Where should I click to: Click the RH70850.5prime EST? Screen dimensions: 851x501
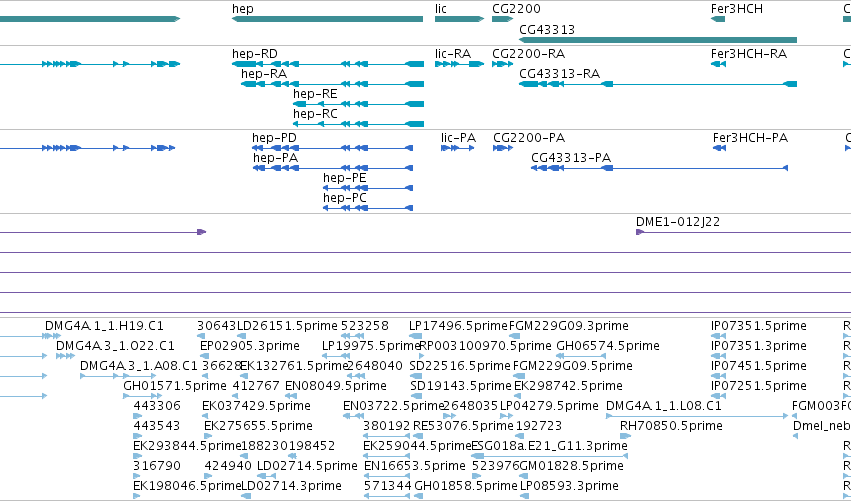pos(625,436)
